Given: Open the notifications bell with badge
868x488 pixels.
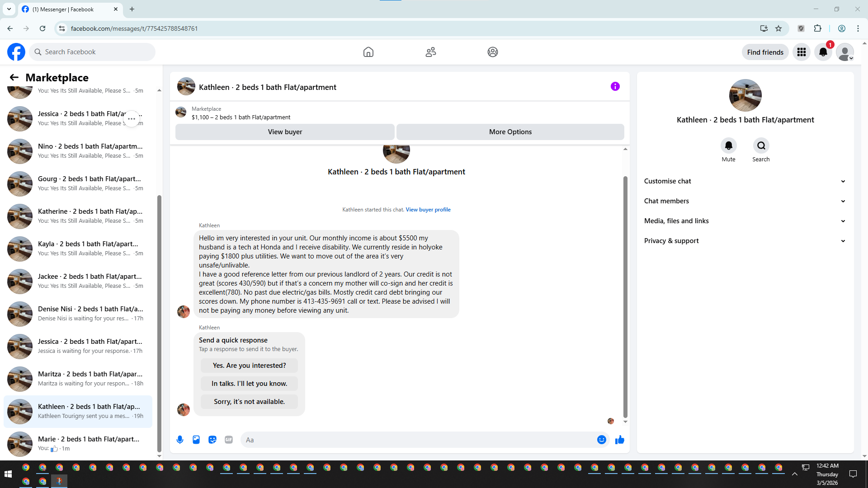Looking at the screenshot, I should click(x=823, y=52).
